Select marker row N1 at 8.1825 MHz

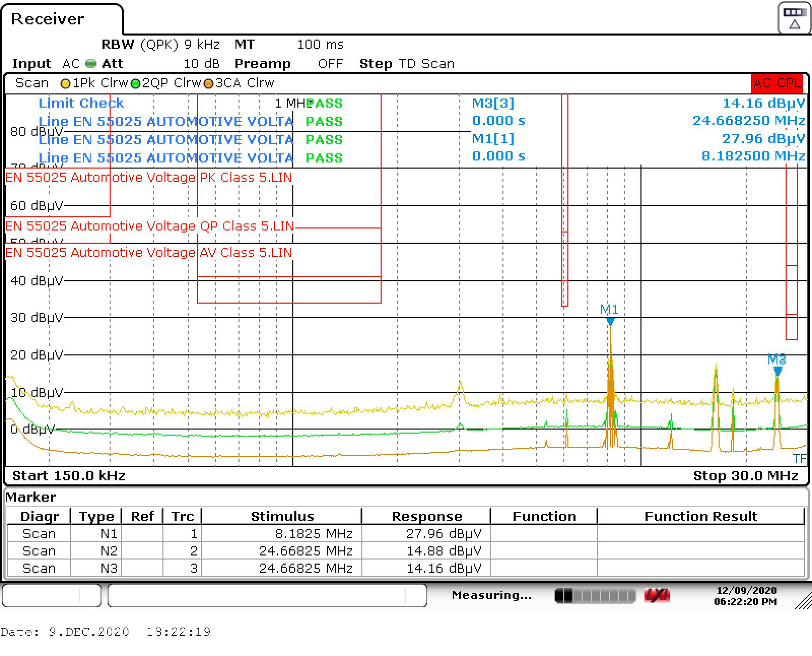pyautogui.click(x=406, y=534)
